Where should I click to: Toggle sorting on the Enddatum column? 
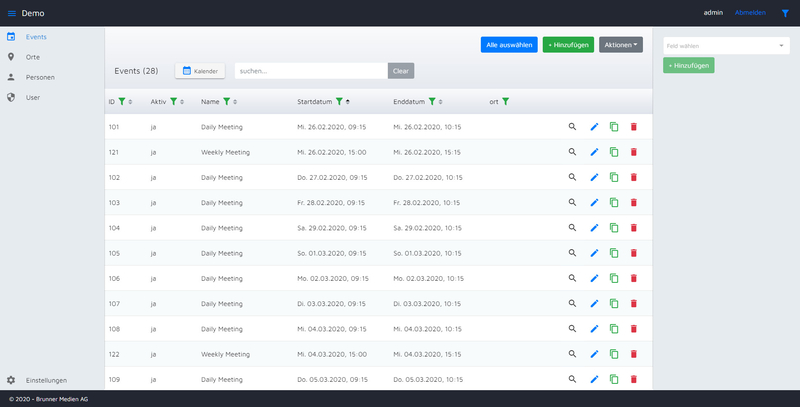(441, 101)
